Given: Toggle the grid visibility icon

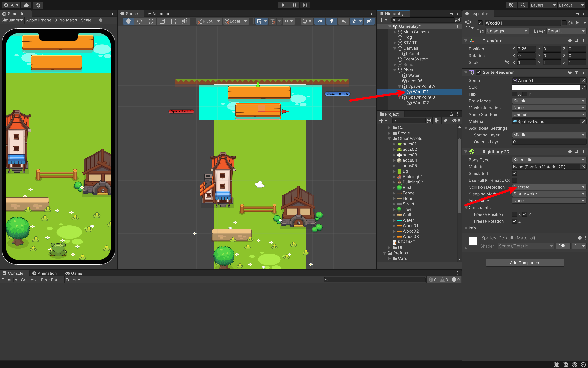Looking at the screenshot, I should coord(259,21).
